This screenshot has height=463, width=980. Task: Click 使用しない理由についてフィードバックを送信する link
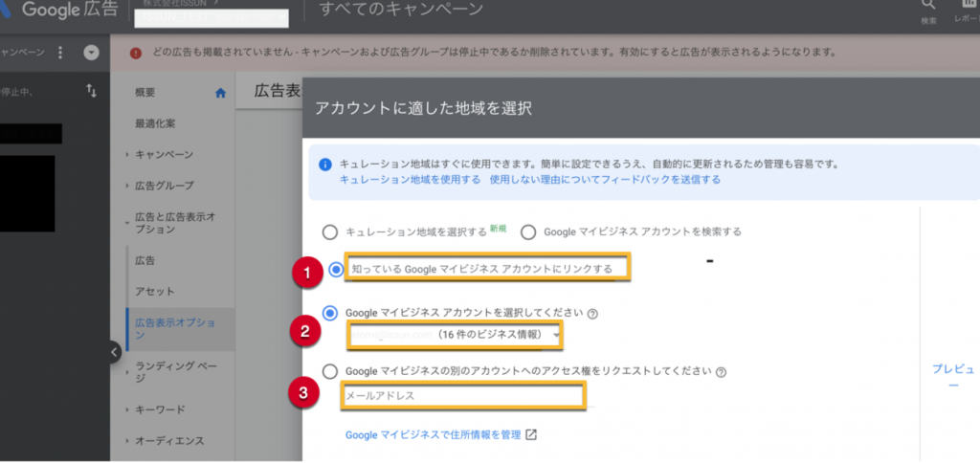point(605,179)
